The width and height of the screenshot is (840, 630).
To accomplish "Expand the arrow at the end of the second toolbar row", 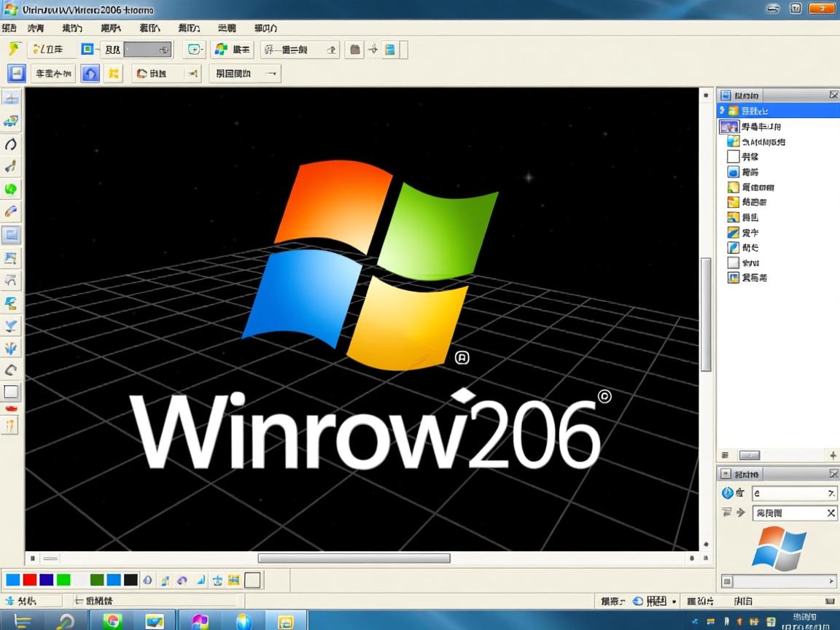I will pos(271,73).
